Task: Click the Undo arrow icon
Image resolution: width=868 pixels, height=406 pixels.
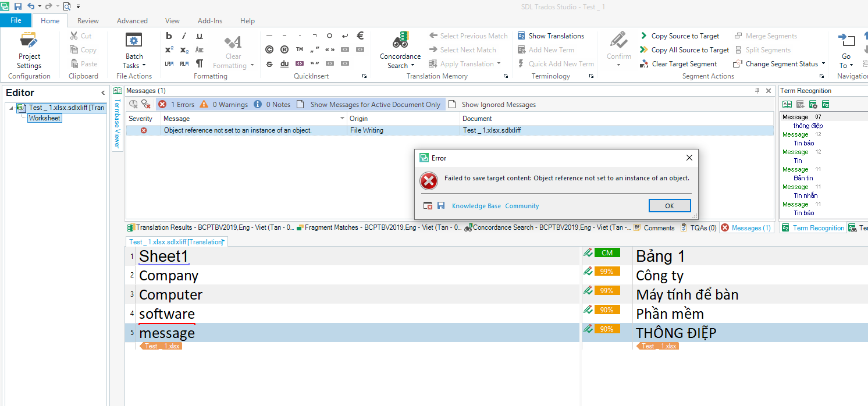Action: pos(31,6)
